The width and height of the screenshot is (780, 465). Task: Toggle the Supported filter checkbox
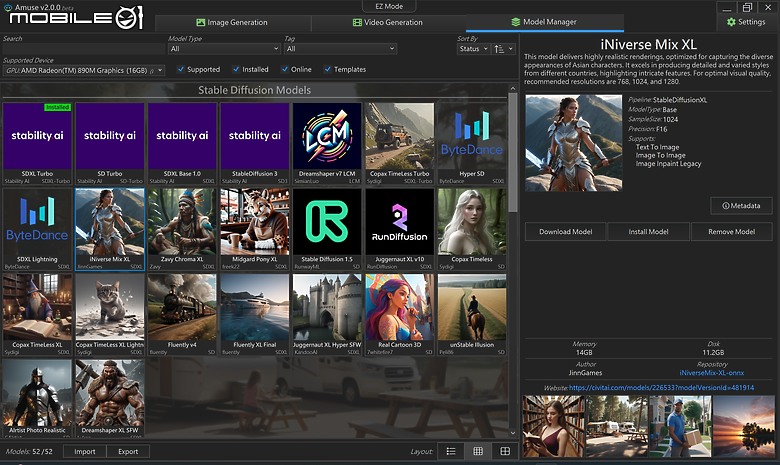point(181,70)
